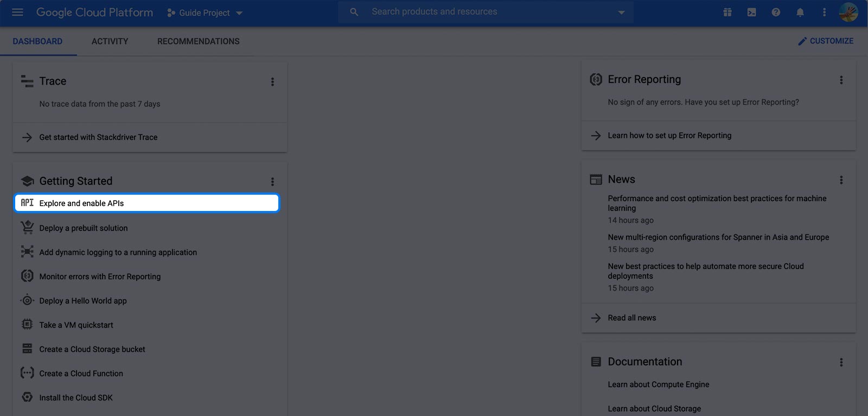Open Install the Cloud SDK

pyautogui.click(x=76, y=398)
